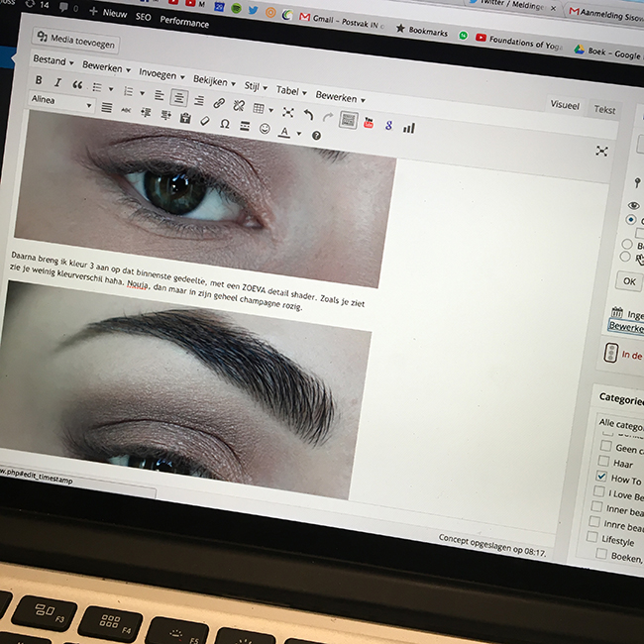The width and height of the screenshot is (644, 644).
Task: Click the SEO traffic light icon
Action: click(610, 353)
